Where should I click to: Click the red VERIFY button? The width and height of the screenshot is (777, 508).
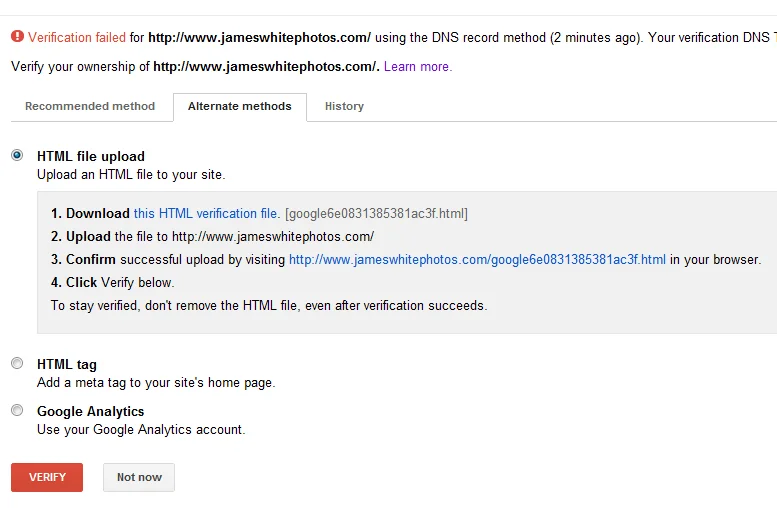pyautogui.click(x=47, y=477)
